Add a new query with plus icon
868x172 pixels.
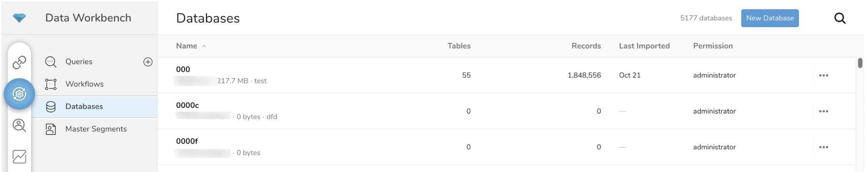pyautogui.click(x=148, y=62)
